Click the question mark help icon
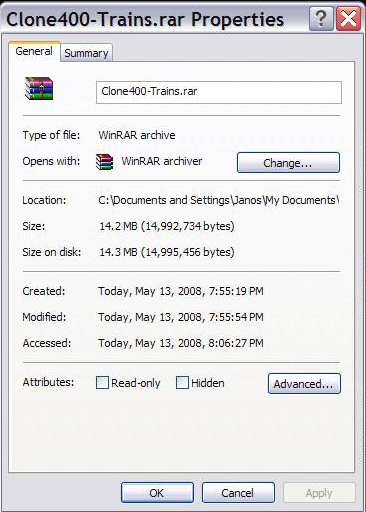This screenshot has width=366, height=512. 321,19
